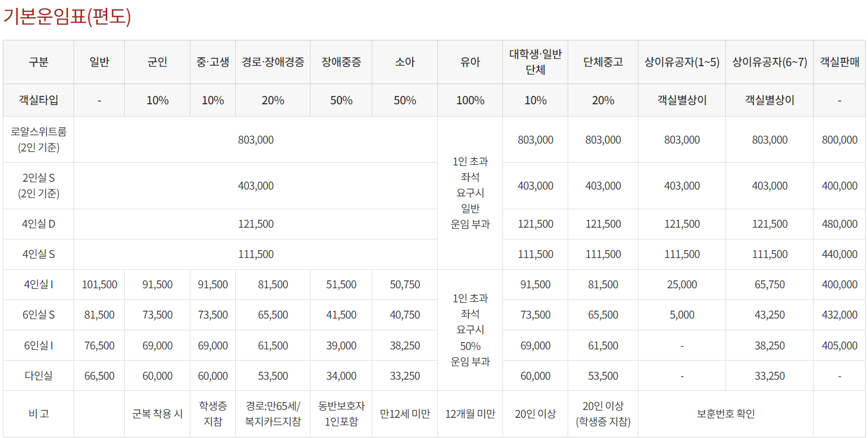
Task: Select the 보훈번호 확인 remark
Action: 725,414
